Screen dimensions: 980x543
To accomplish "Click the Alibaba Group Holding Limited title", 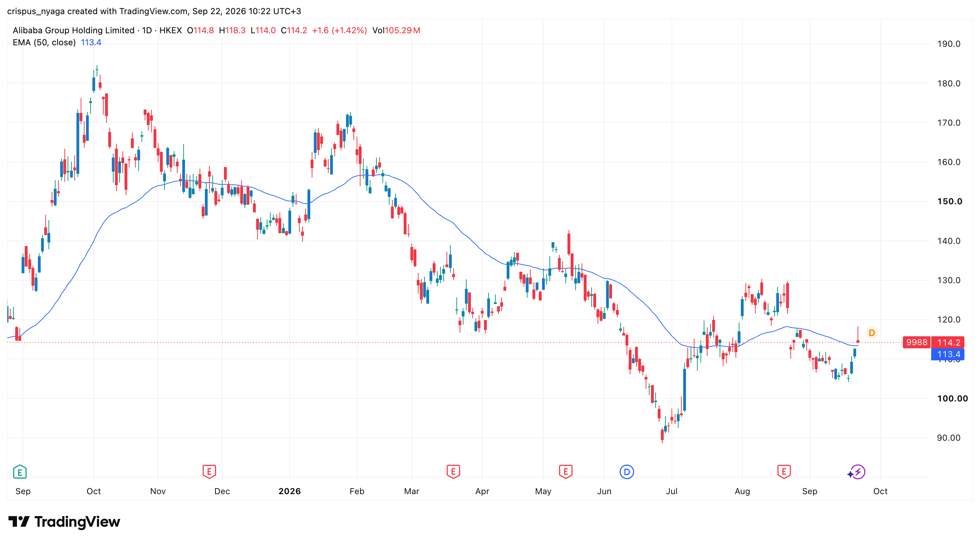I will [x=74, y=30].
